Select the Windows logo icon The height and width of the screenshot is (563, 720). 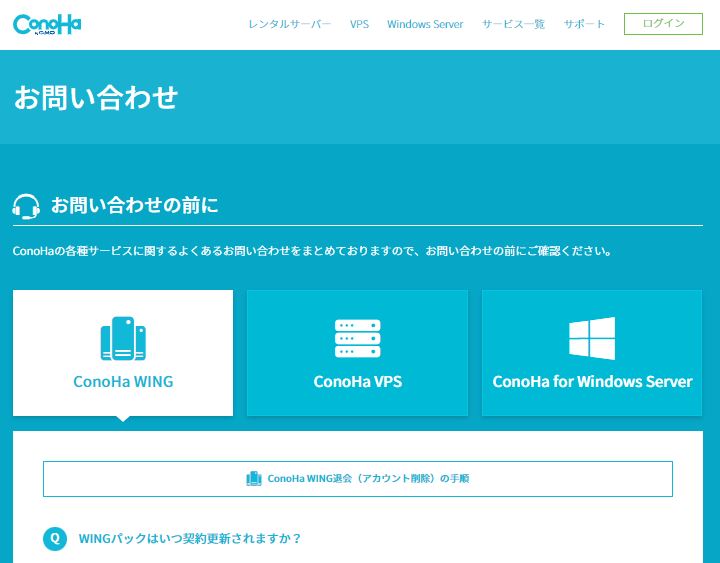(x=592, y=338)
